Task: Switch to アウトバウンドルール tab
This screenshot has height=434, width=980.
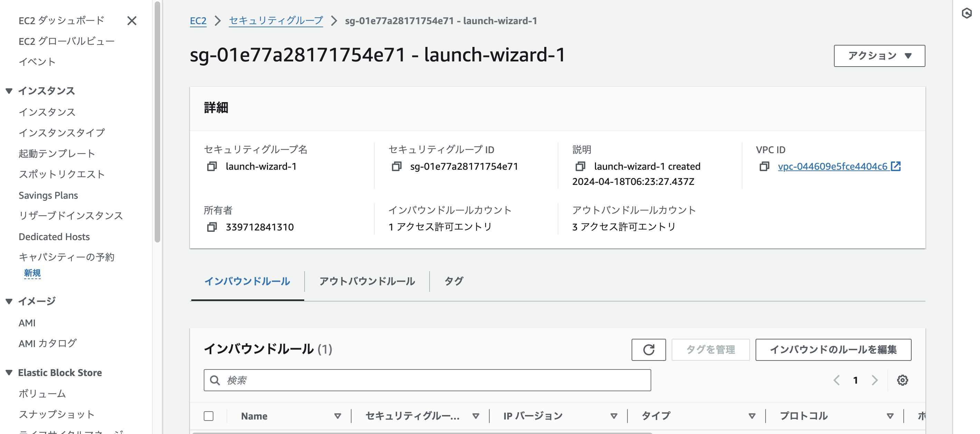Action: point(367,281)
